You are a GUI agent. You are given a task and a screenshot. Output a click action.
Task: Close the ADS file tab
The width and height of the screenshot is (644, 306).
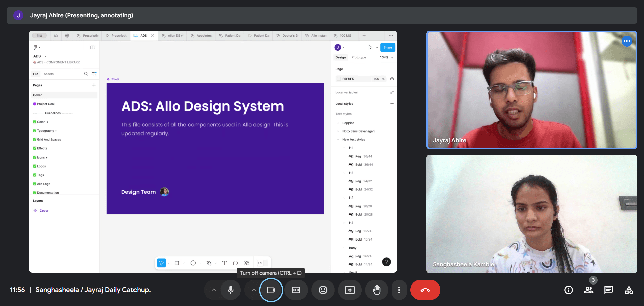click(152, 36)
